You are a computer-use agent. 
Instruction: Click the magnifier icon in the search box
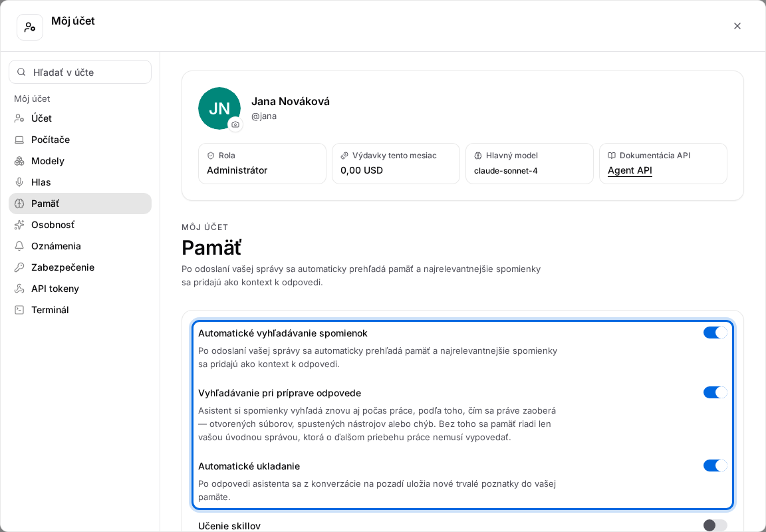coord(21,72)
